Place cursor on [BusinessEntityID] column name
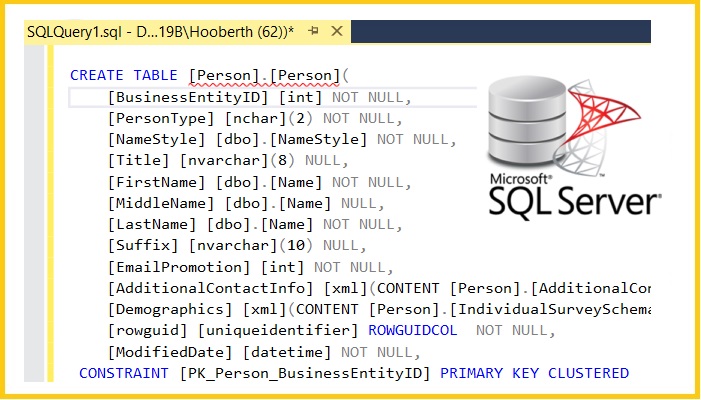Screen dimensions: 701x400 [x=188, y=97]
